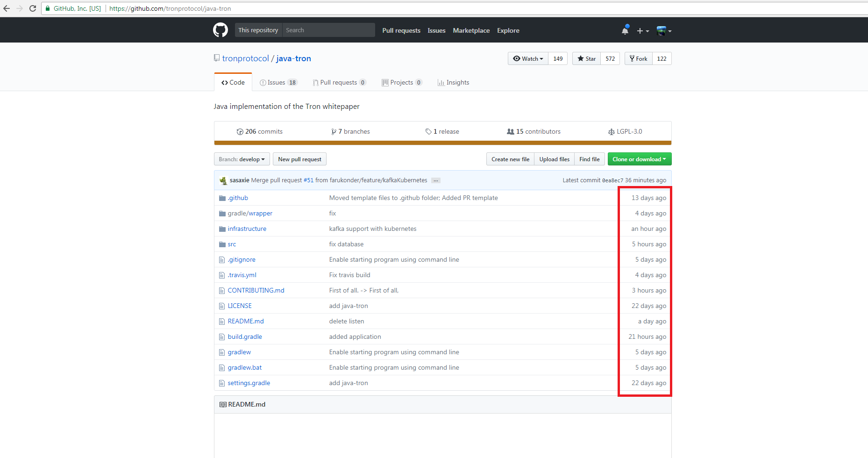Viewport: 868px width, 458px height.
Task: View the 15 contributors
Action: 534,132
